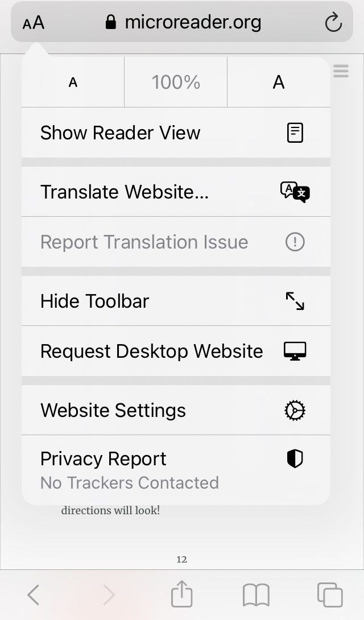The width and height of the screenshot is (364, 620).
Task: Open the Share sheet icon
Action: (x=182, y=593)
